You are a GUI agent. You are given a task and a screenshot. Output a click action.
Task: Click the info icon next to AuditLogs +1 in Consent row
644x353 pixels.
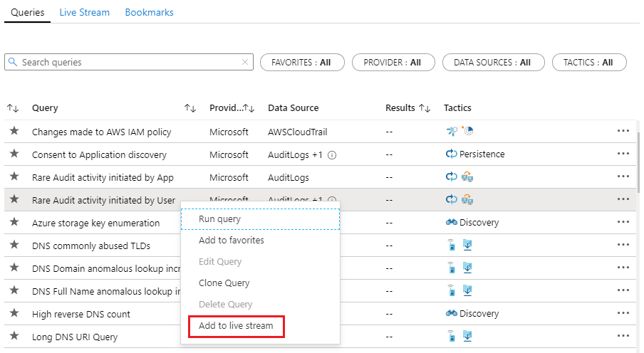[x=332, y=154]
